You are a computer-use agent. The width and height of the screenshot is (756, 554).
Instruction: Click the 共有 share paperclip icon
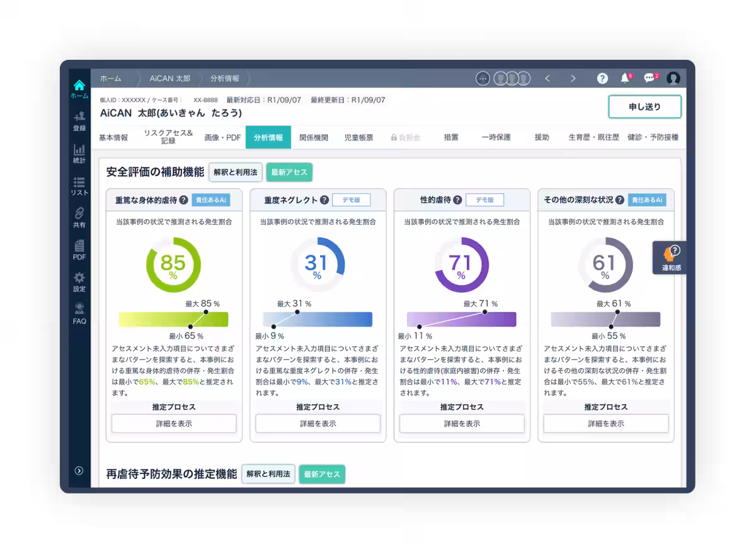[x=79, y=214]
